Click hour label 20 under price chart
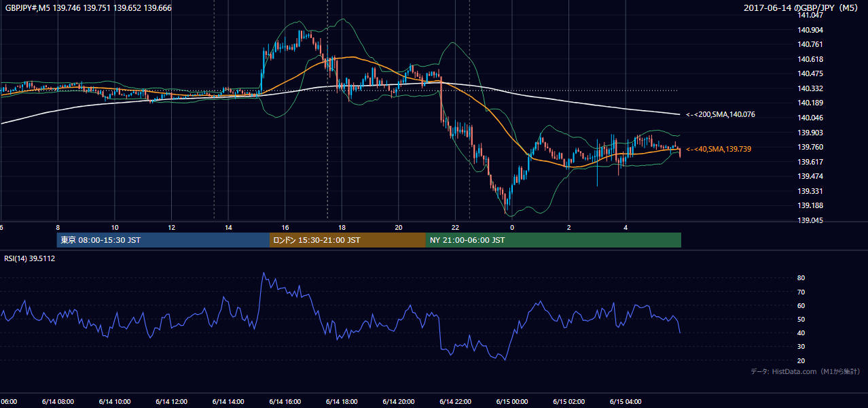This screenshot has height=408, width=868. point(399,228)
